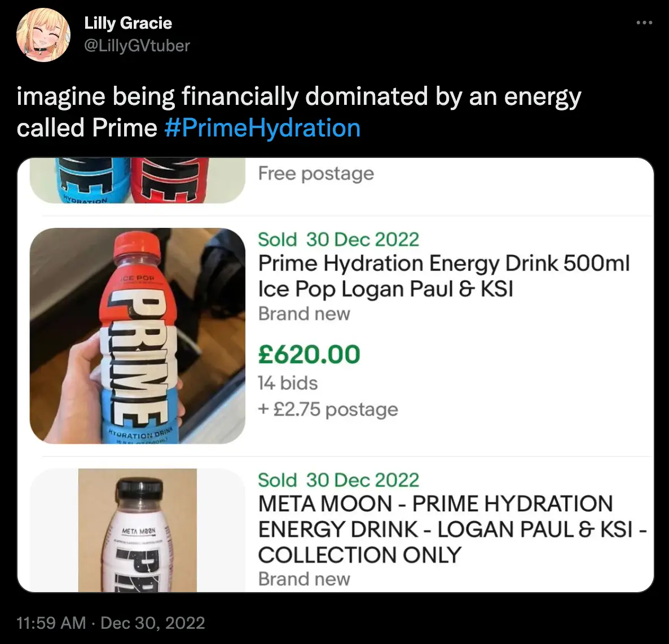This screenshot has width=669, height=644.
Task: Select the + £2.75 postage text
Action: [327, 409]
